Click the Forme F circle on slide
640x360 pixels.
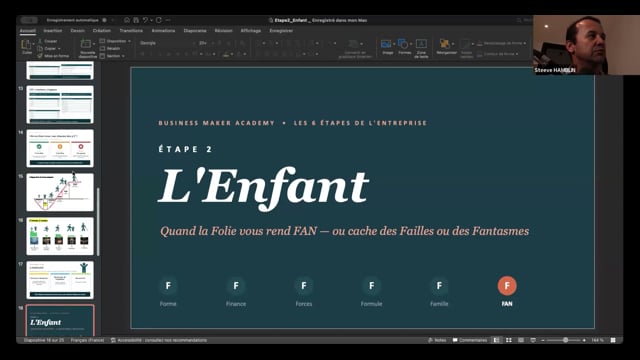[x=168, y=286]
